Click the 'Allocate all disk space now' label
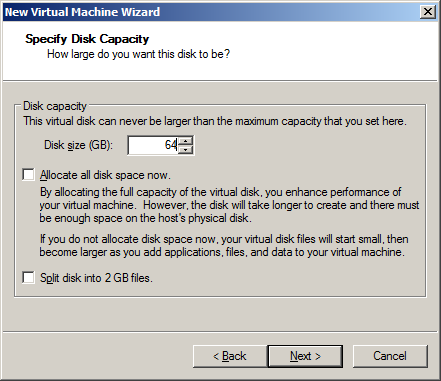Image resolution: width=441 pixels, height=381 pixels. coord(105,175)
